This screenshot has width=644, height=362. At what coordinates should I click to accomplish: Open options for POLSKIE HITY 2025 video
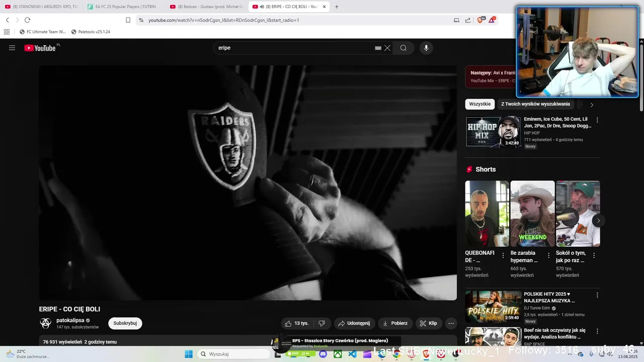coord(597,295)
